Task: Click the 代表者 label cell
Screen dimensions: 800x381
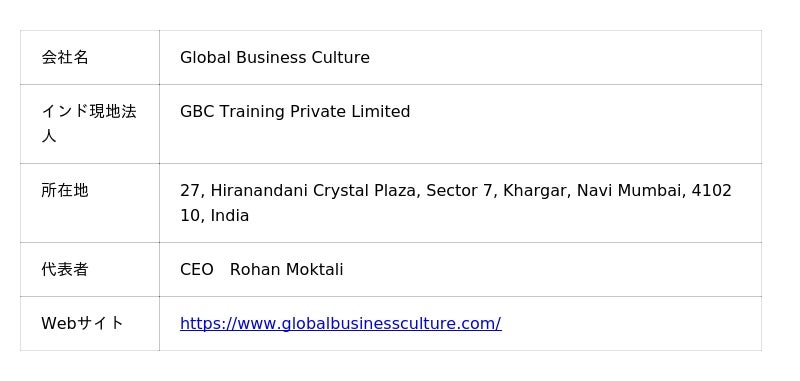Action: point(90,269)
